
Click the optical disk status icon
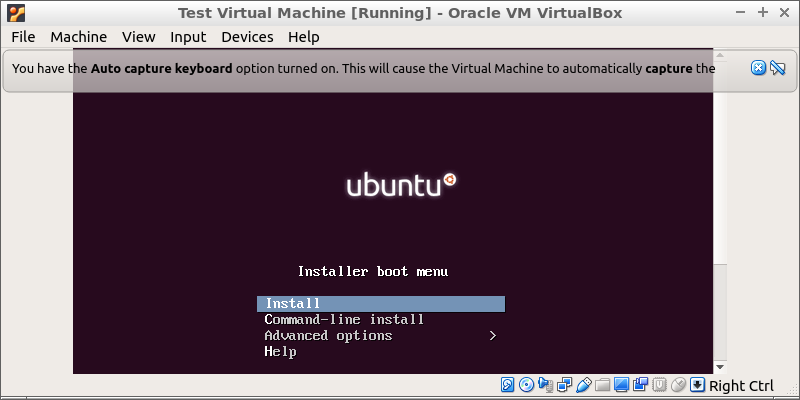tap(526, 385)
